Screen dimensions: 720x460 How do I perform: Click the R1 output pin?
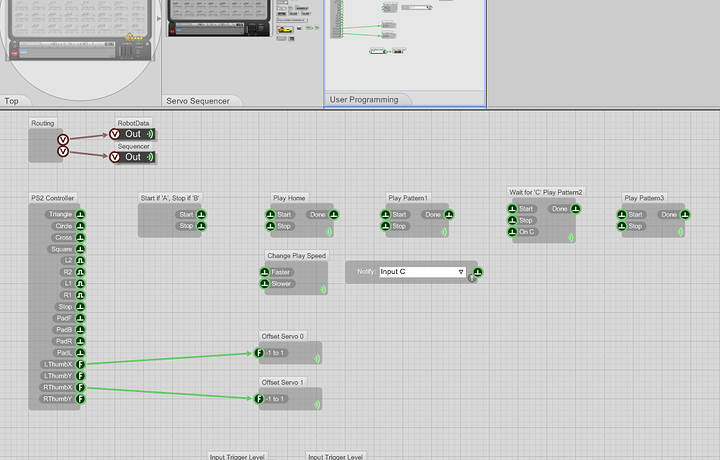80,295
